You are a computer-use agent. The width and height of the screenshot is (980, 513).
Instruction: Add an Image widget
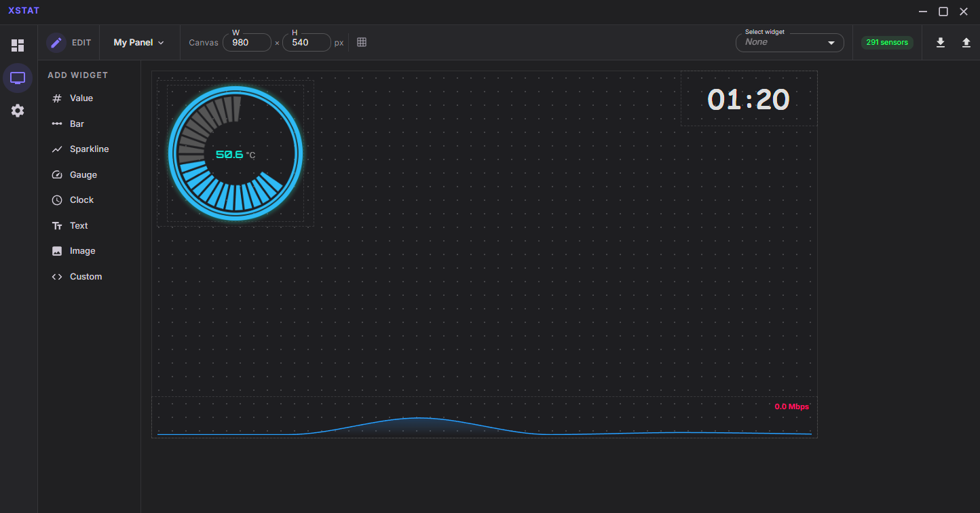83,250
